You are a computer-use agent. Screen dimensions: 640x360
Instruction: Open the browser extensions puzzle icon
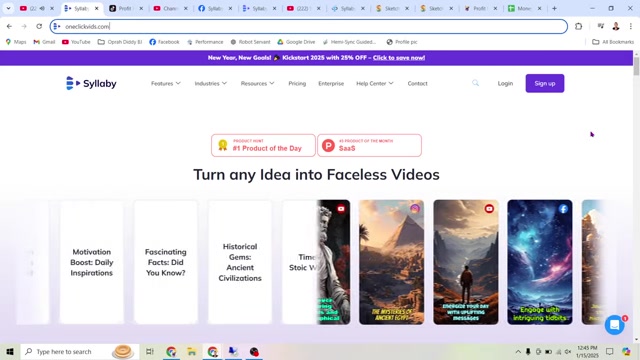pos(578,26)
